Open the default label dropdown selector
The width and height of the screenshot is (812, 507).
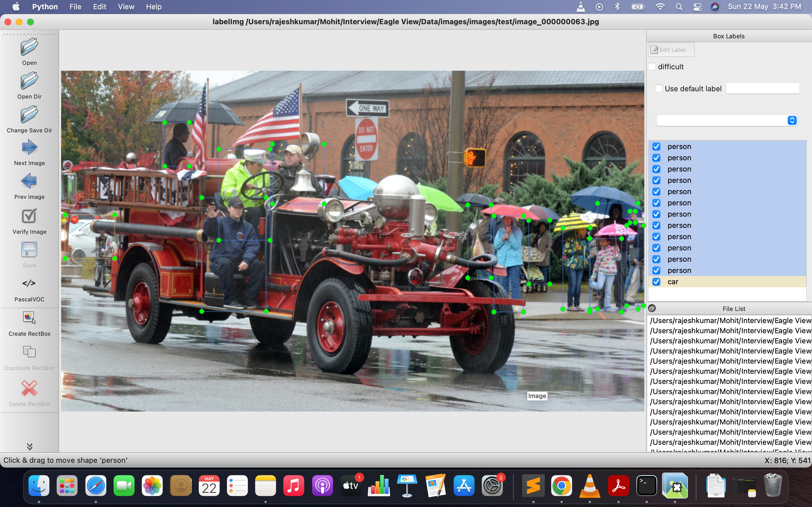(x=792, y=120)
